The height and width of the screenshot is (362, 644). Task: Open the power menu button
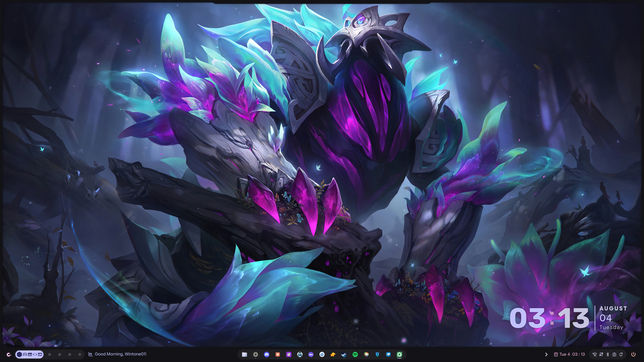633,354
